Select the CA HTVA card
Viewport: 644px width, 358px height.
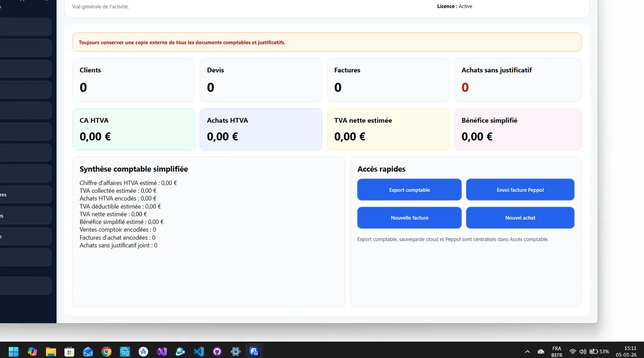(x=134, y=129)
